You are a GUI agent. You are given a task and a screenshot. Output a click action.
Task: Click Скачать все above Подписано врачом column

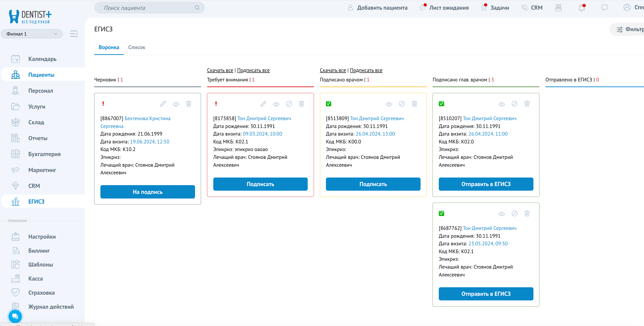pyautogui.click(x=333, y=70)
